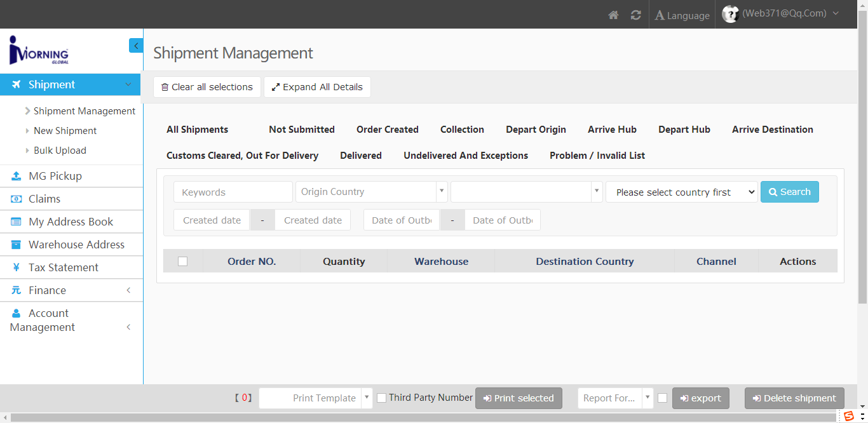Image resolution: width=868 pixels, height=423 pixels.
Task: Click the home icon in top bar
Action: click(x=613, y=15)
